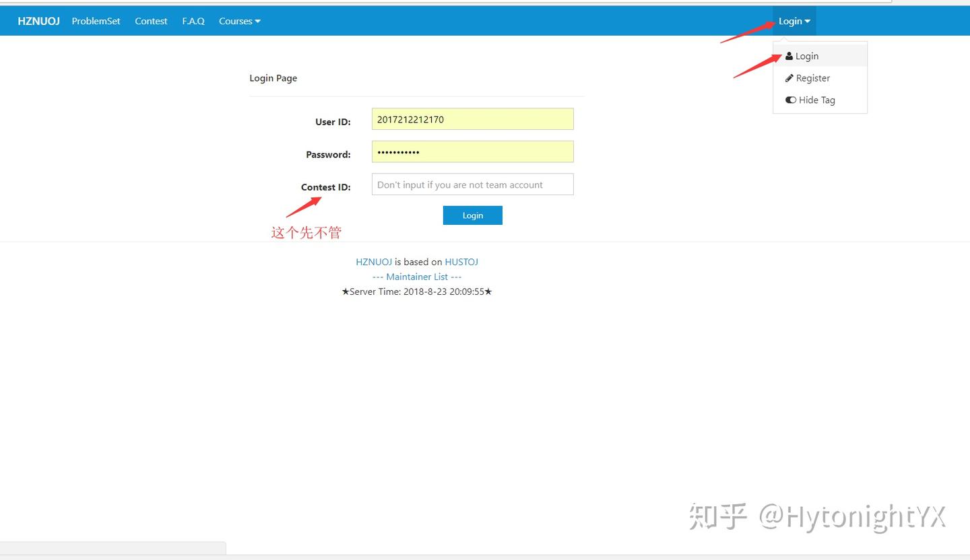Open the HUSTOJ link in the footer
Screen dimensions: 970x560
[x=461, y=262]
